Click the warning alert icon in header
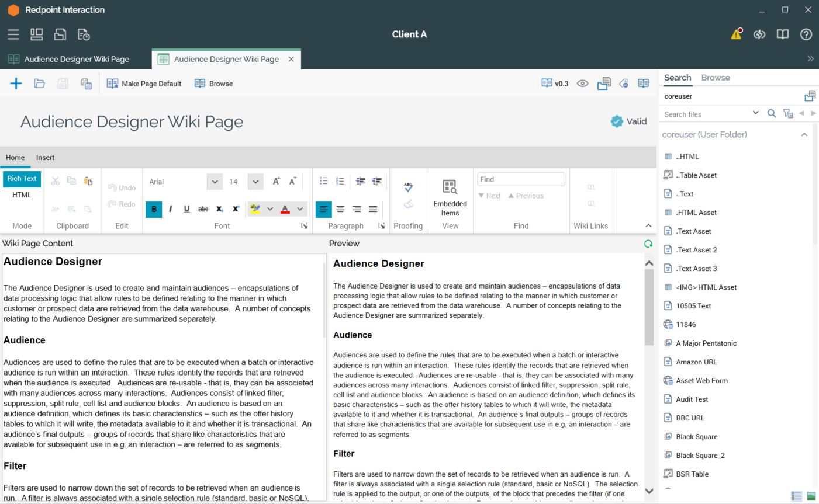 click(736, 34)
